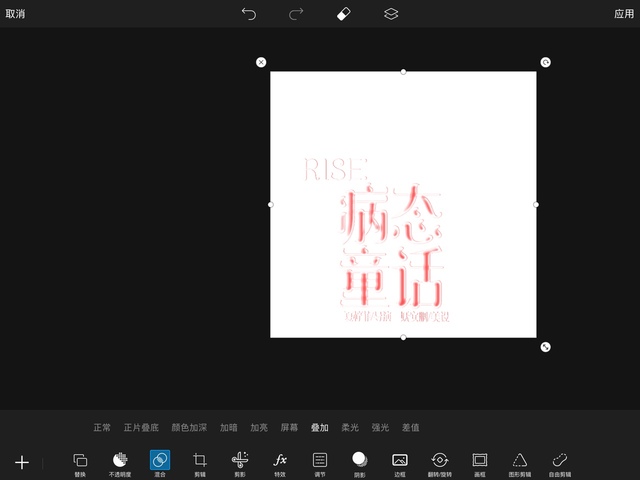Select the 混合 blend tool
This screenshot has height=480, width=640.
[160, 460]
